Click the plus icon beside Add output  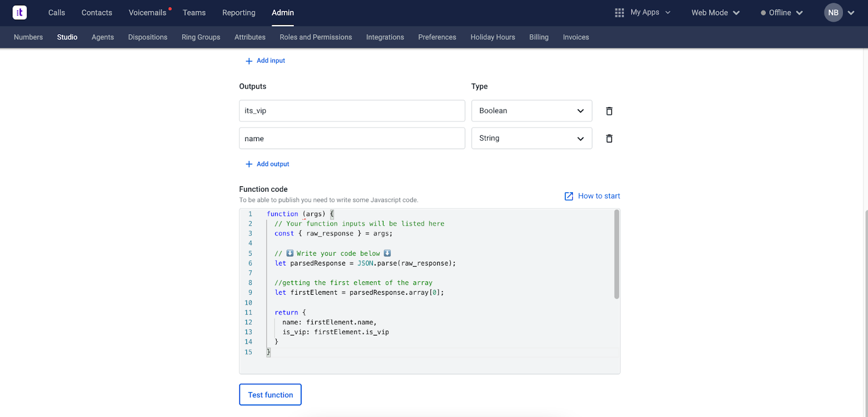click(249, 164)
